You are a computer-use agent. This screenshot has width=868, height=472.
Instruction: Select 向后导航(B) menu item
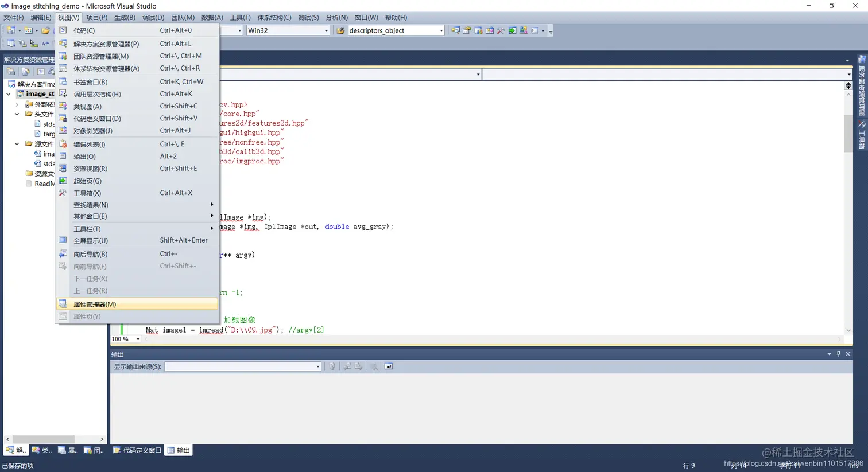(x=137, y=254)
